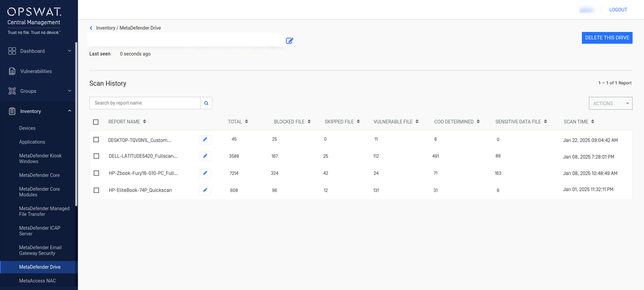644x290 pixels.
Task: Go back using breadcrumb arrow icon
Action: pos(91,28)
